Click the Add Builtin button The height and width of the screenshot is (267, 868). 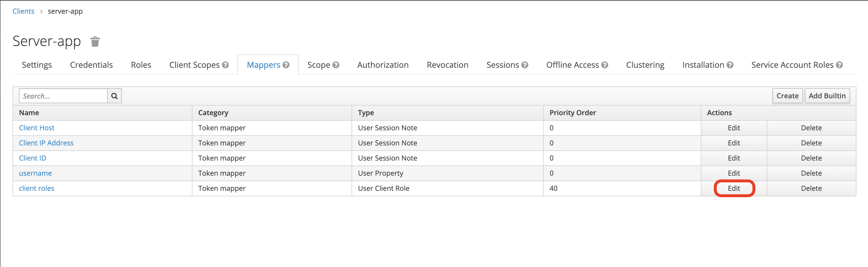827,96
